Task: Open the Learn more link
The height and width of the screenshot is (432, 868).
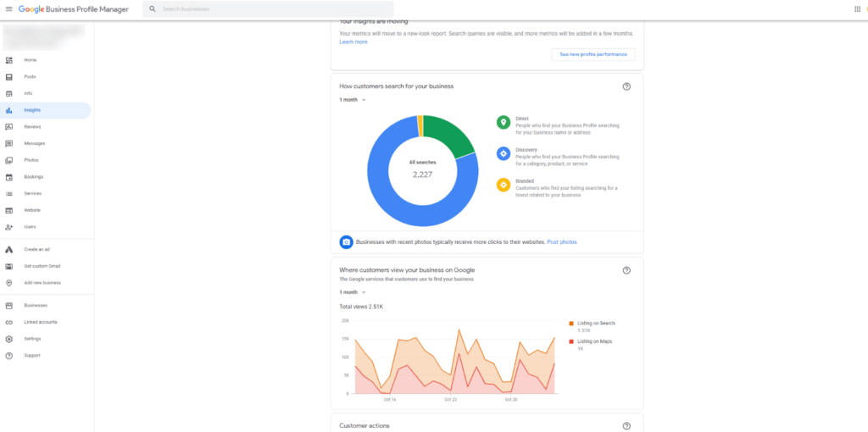Action: click(353, 42)
